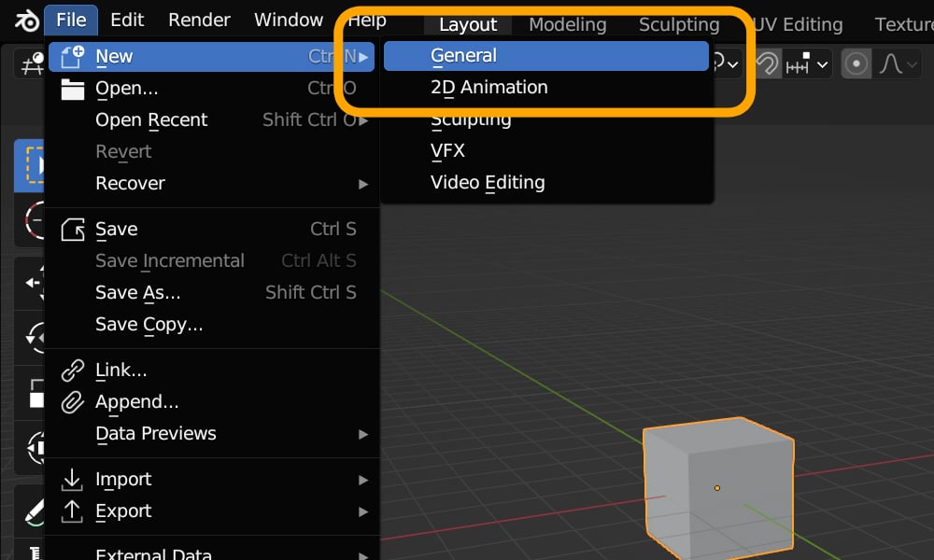Click Save As... entry

coord(211,292)
